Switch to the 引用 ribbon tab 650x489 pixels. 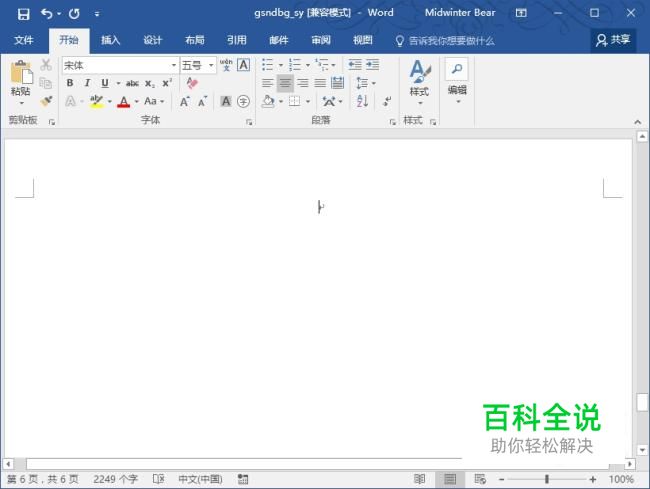coord(237,40)
